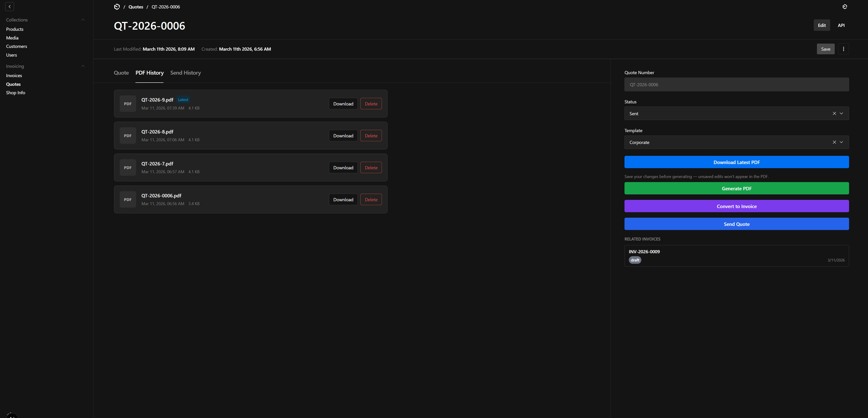Clear the Status field value Sent
The height and width of the screenshot is (418, 868).
tap(834, 114)
